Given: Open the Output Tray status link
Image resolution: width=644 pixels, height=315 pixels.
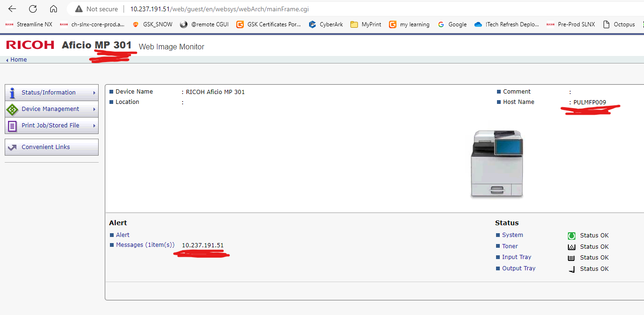Looking at the screenshot, I should (519, 268).
